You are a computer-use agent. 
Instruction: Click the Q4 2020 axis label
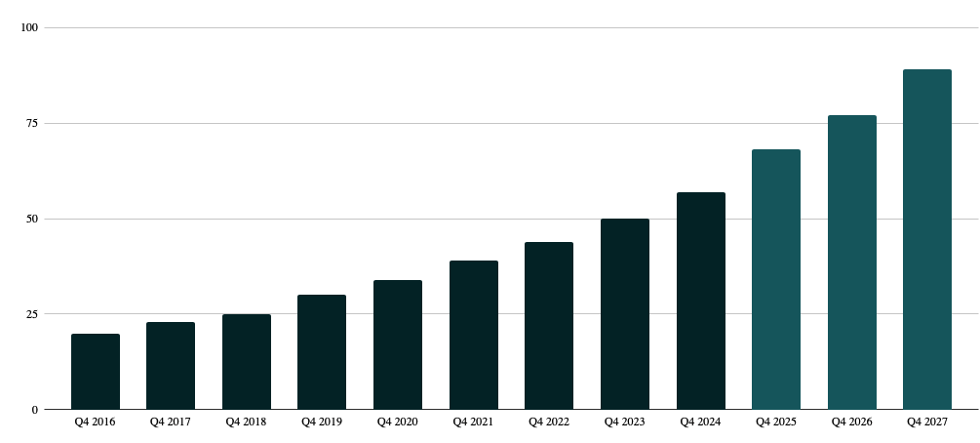point(398,423)
